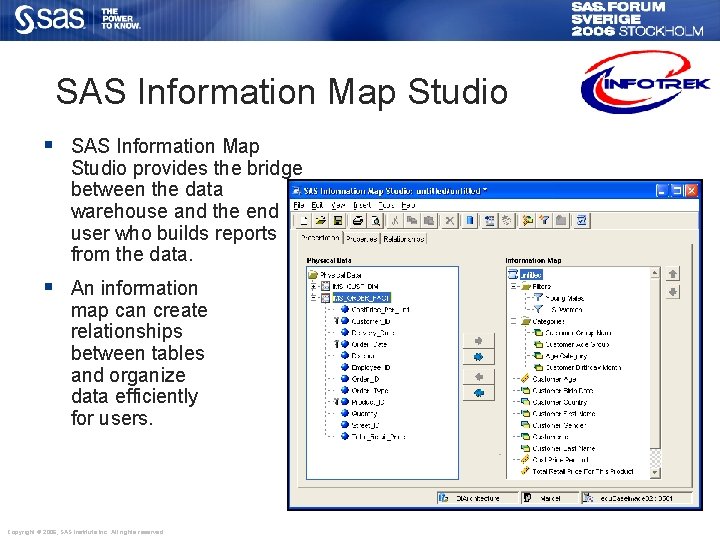Select the Quantity column

(x=359, y=413)
